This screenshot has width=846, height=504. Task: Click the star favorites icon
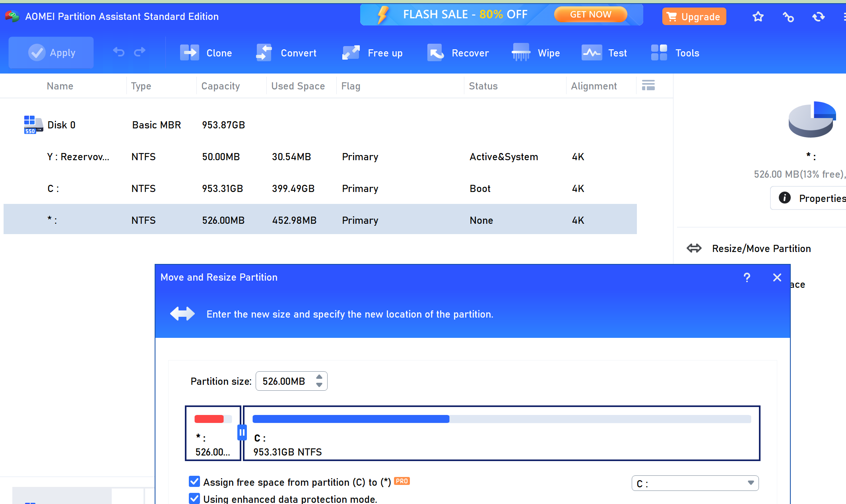pyautogui.click(x=758, y=17)
